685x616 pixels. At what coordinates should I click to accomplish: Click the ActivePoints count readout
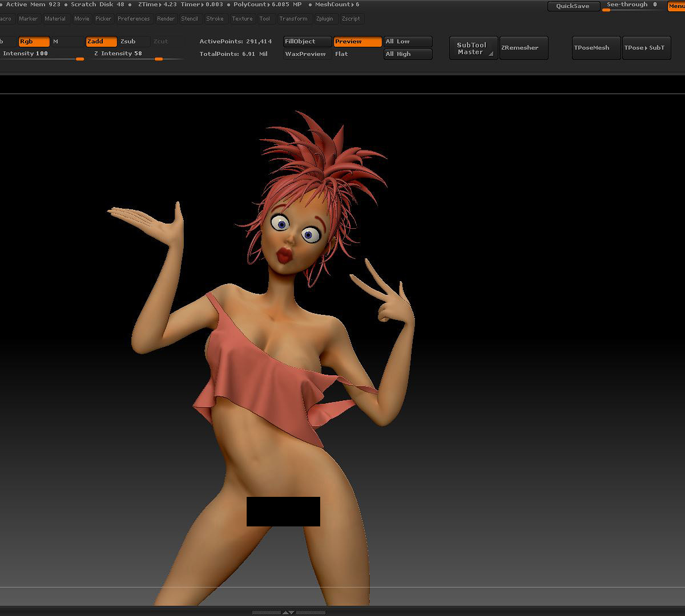pyautogui.click(x=236, y=42)
